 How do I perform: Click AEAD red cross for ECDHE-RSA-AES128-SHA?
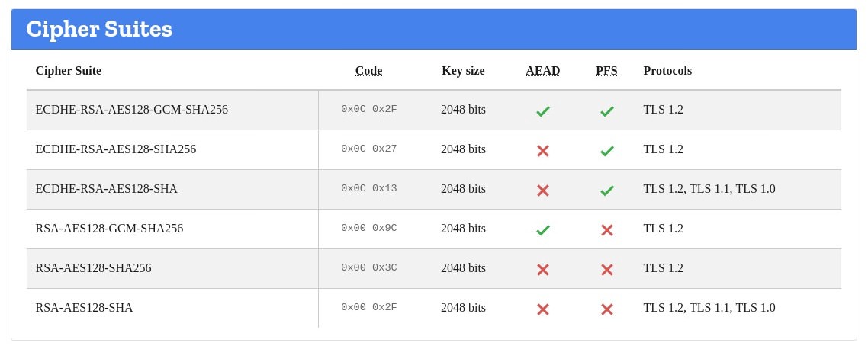(x=542, y=191)
